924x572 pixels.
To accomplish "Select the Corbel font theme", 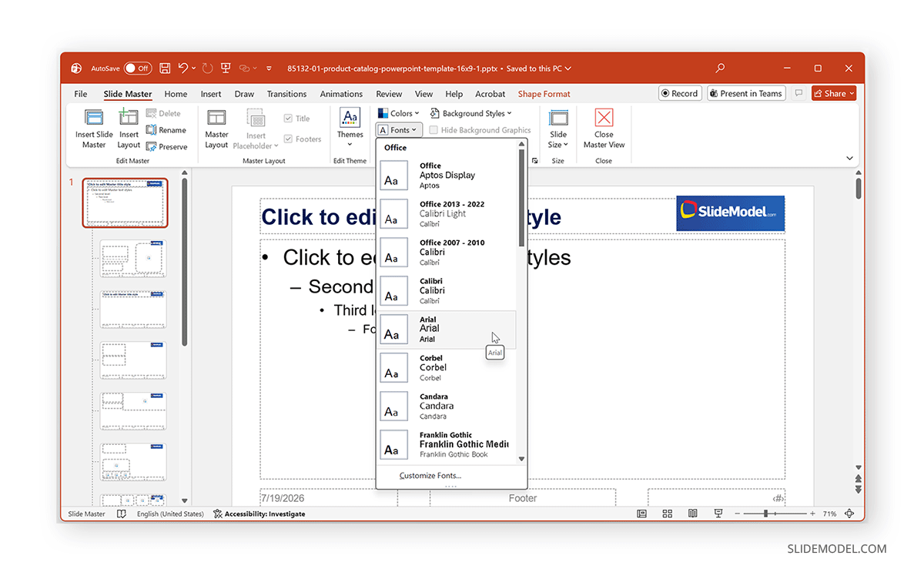I will tap(447, 368).
